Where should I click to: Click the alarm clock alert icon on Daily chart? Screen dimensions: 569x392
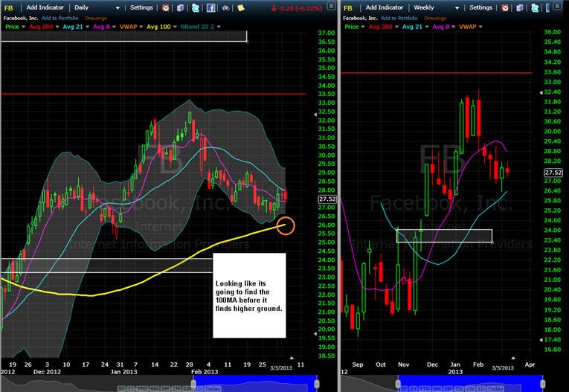click(x=165, y=7)
